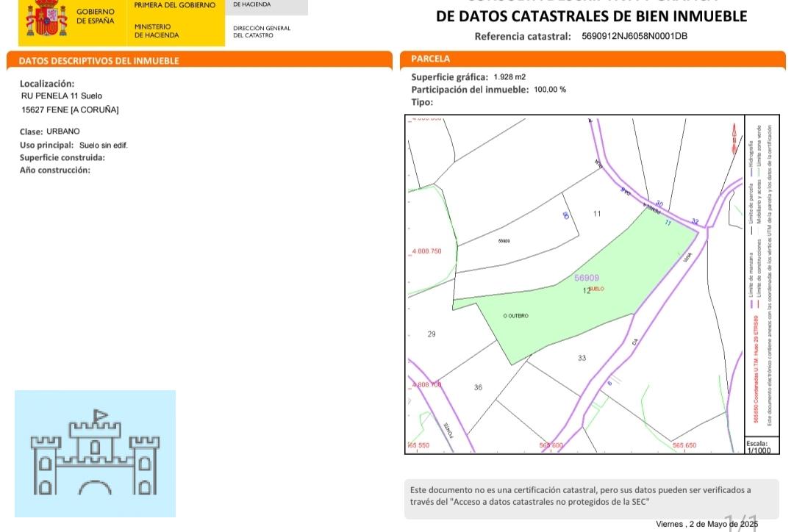Image resolution: width=794 pixels, height=532 pixels.
Task: Click parcel number '29' on map
Action: pyautogui.click(x=432, y=334)
